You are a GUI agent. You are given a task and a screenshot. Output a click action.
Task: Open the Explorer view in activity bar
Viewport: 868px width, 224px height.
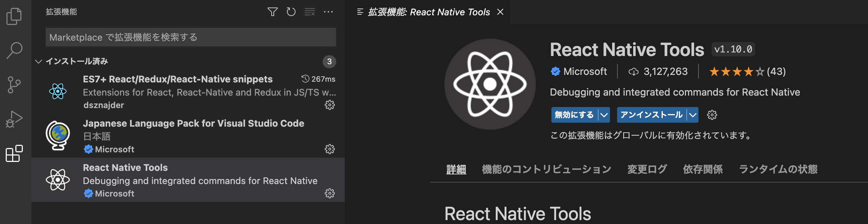point(14,16)
